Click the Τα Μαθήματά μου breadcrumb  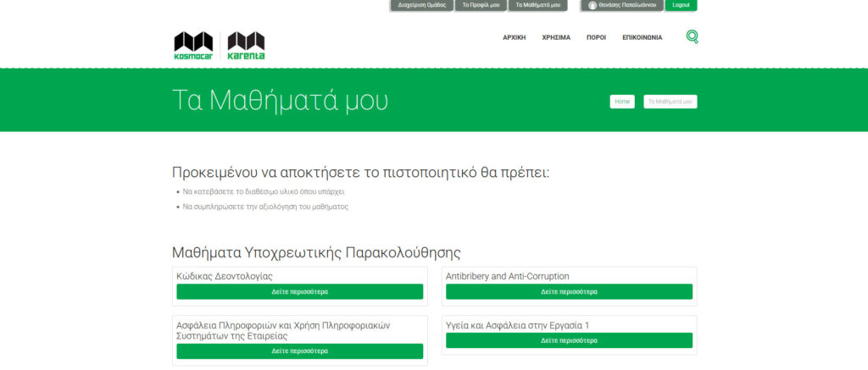tap(670, 102)
